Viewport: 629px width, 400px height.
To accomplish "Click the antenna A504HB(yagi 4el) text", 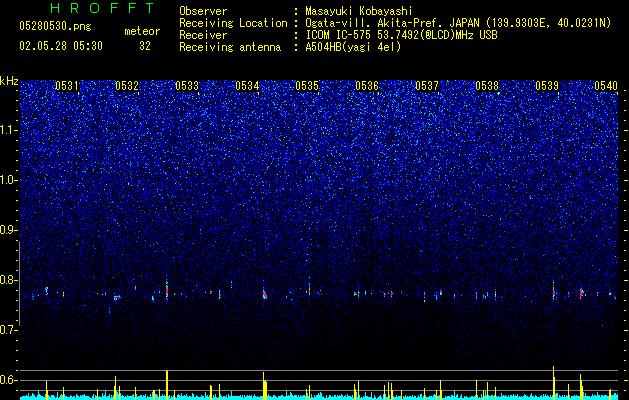I will click(353, 47).
